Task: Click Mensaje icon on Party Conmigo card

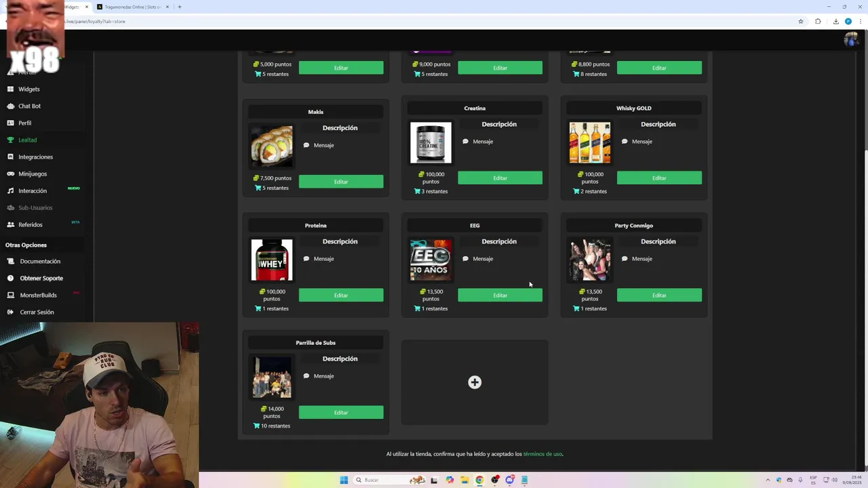Action: pyautogui.click(x=625, y=259)
